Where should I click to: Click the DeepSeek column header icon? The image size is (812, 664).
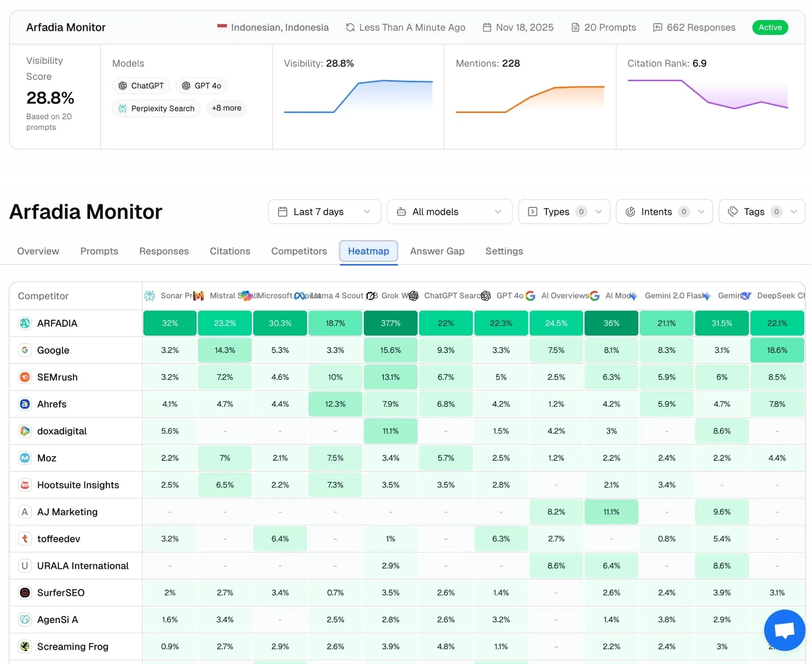click(746, 296)
